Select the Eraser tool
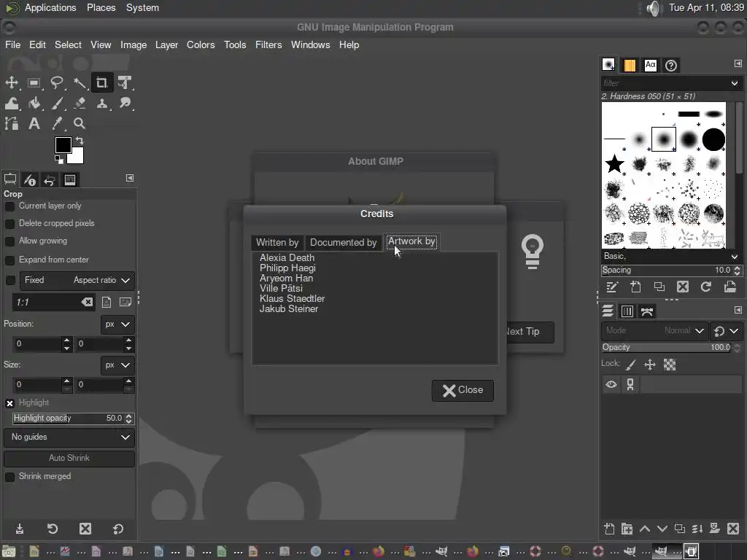 point(80,104)
